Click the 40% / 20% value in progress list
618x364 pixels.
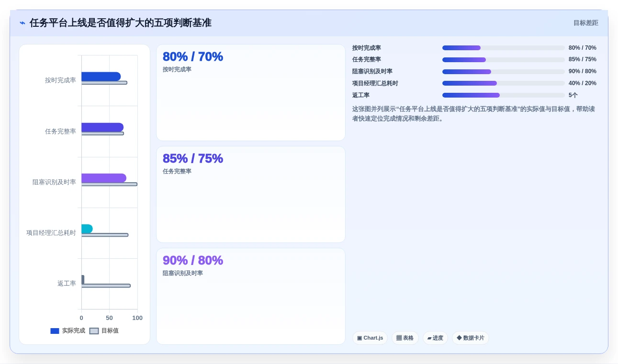tap(583, 83)
